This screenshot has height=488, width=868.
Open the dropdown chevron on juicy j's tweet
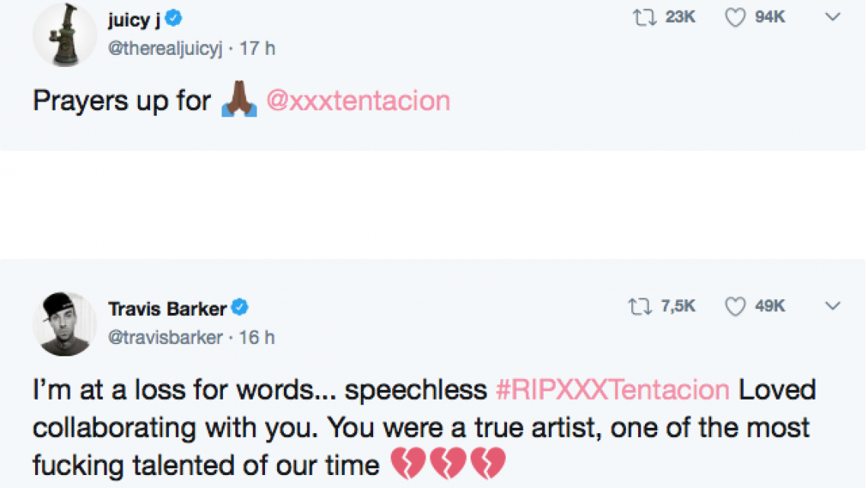pos(834,17)
